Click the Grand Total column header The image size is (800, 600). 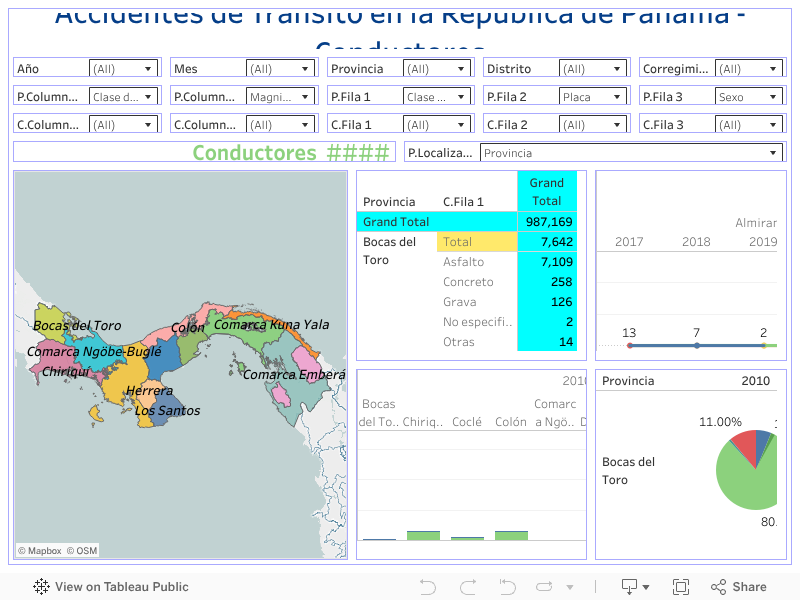(546, 191)
